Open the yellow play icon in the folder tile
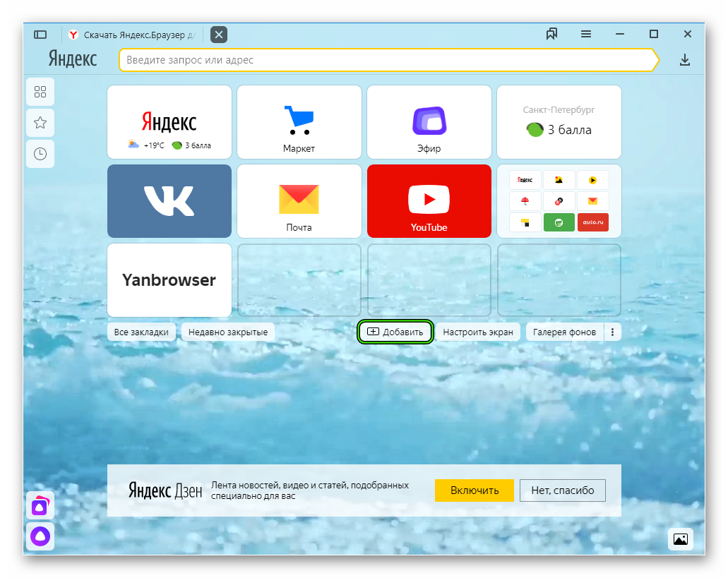This screenshot has height=578, width=728. click(x=593, y=180)
